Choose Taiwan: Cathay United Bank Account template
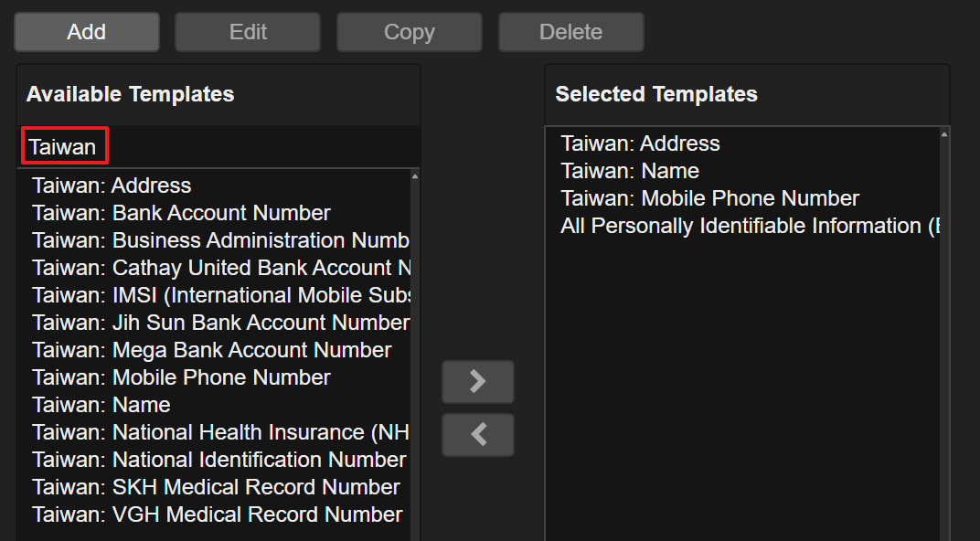 coord(219,268)
